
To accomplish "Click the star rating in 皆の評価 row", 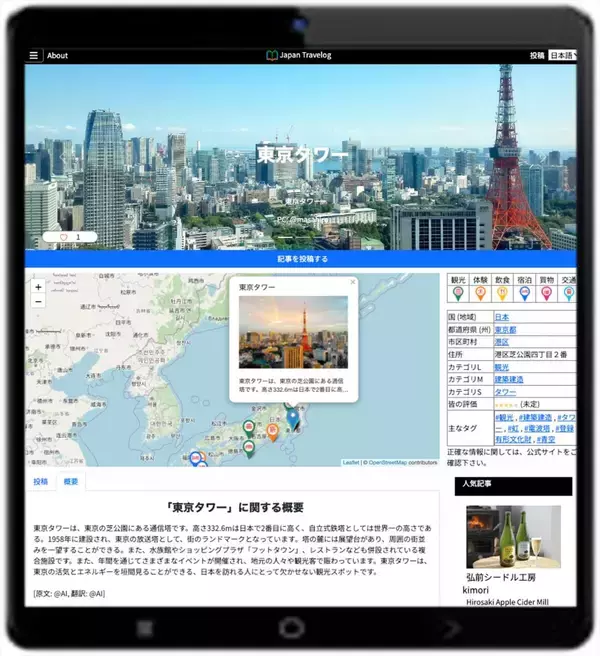I will [506, 405].
